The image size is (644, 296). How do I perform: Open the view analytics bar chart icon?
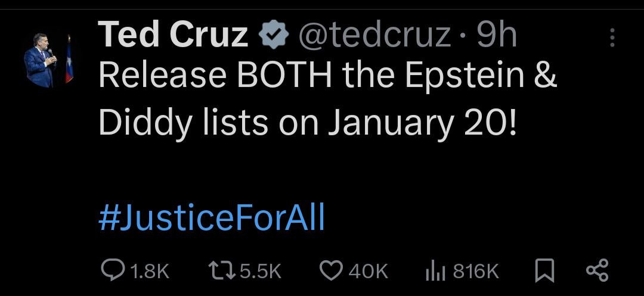pyautogui.click(x=436, y=272)
